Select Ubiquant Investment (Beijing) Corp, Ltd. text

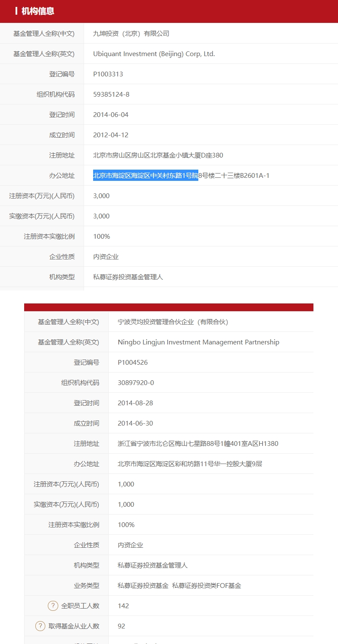[x=154, y=54]
